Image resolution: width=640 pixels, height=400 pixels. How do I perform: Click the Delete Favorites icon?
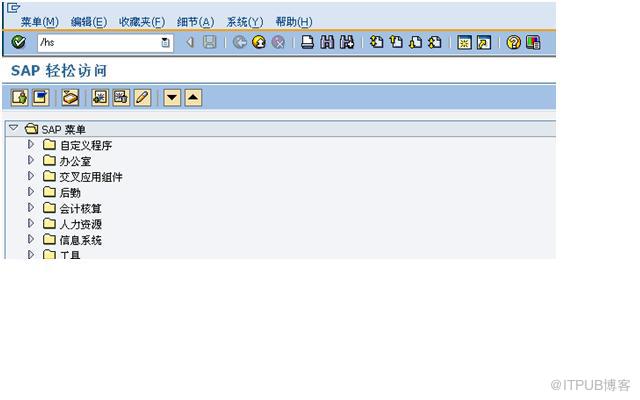click(121, 98)
